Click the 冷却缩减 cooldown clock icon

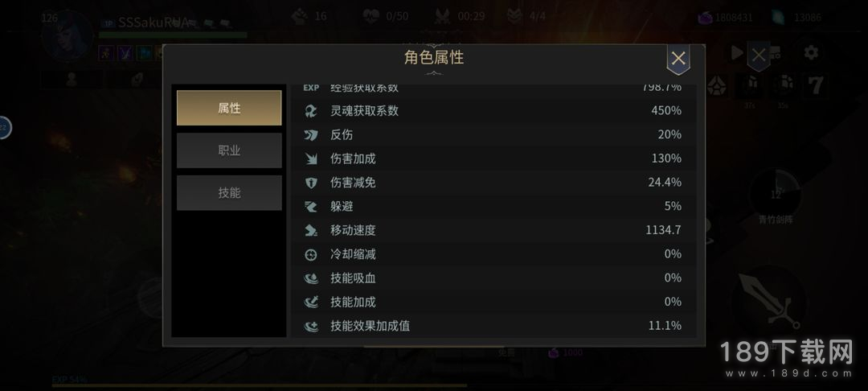click(x=311, y=254)
